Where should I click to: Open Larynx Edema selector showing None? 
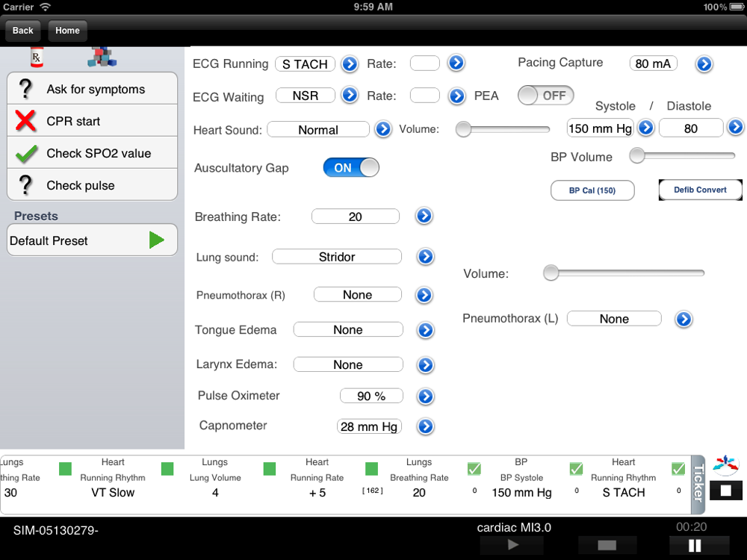348,365
